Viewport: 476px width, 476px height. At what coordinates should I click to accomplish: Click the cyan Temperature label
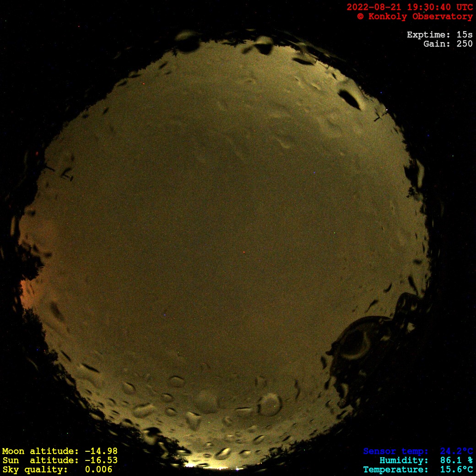pos(395,470)
